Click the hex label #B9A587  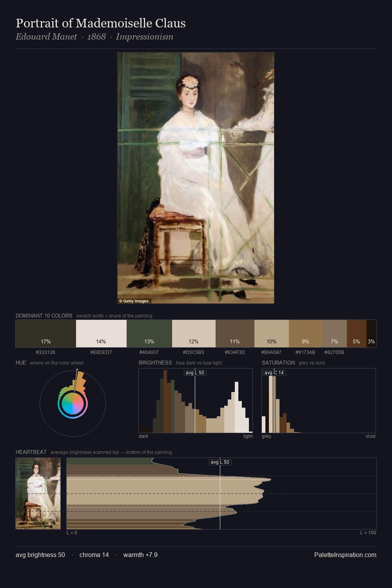click(271, 352)
